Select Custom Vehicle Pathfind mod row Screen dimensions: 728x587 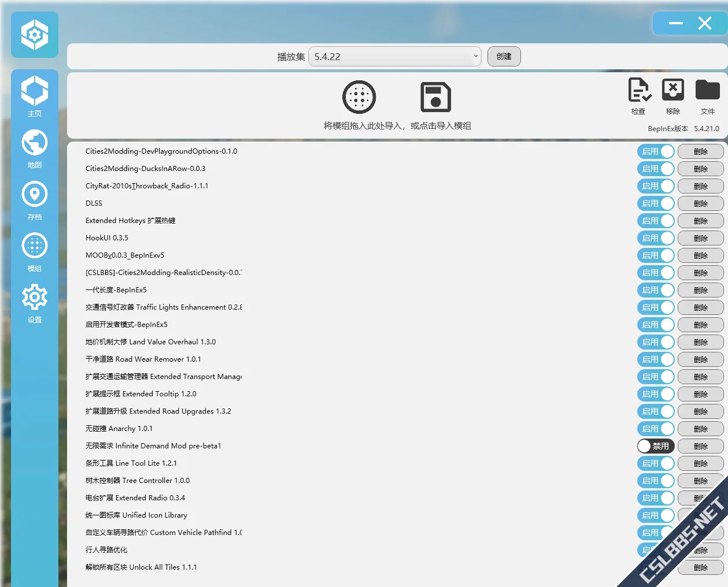click(x=164, y=533)
